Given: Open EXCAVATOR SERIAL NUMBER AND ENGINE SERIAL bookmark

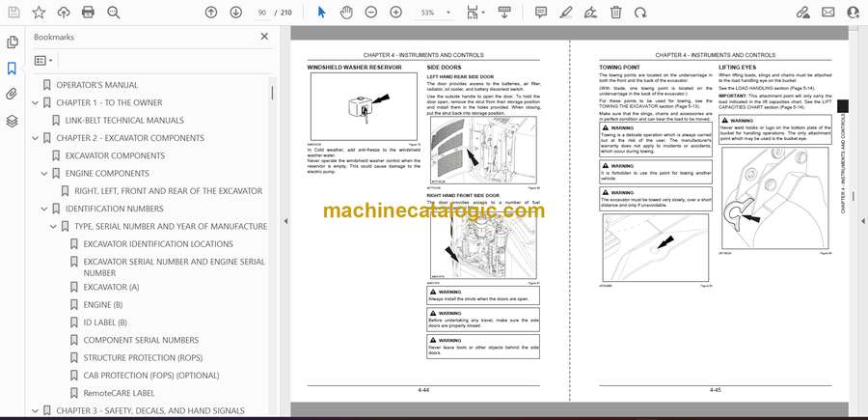Looking at the screenshot, I should [x=175, y=267].
